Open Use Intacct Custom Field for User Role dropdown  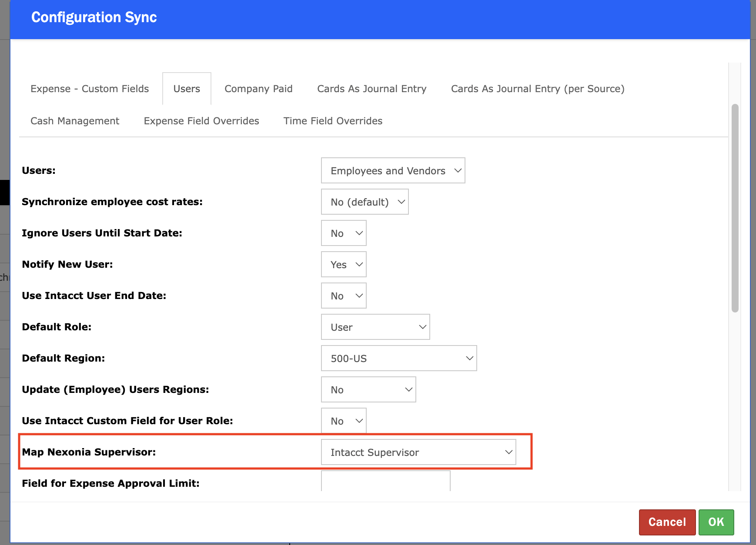click(344, 421)
